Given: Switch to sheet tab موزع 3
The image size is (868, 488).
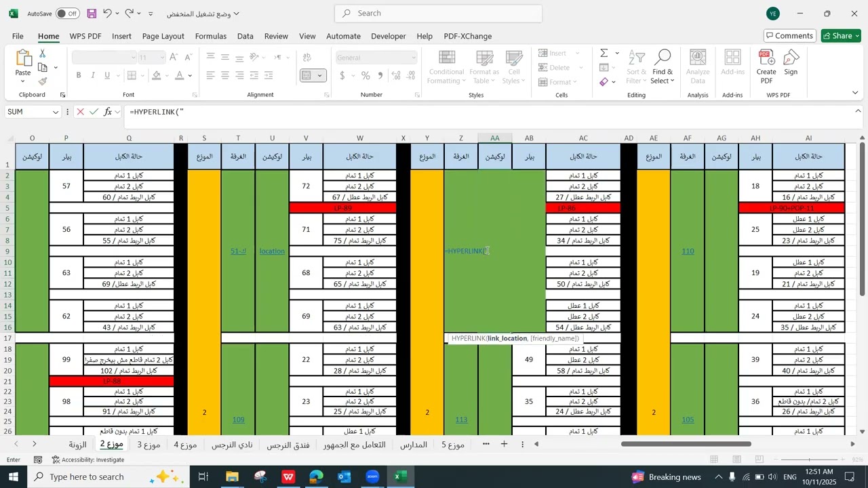Looking at the screenshot, I should [149, 445].
